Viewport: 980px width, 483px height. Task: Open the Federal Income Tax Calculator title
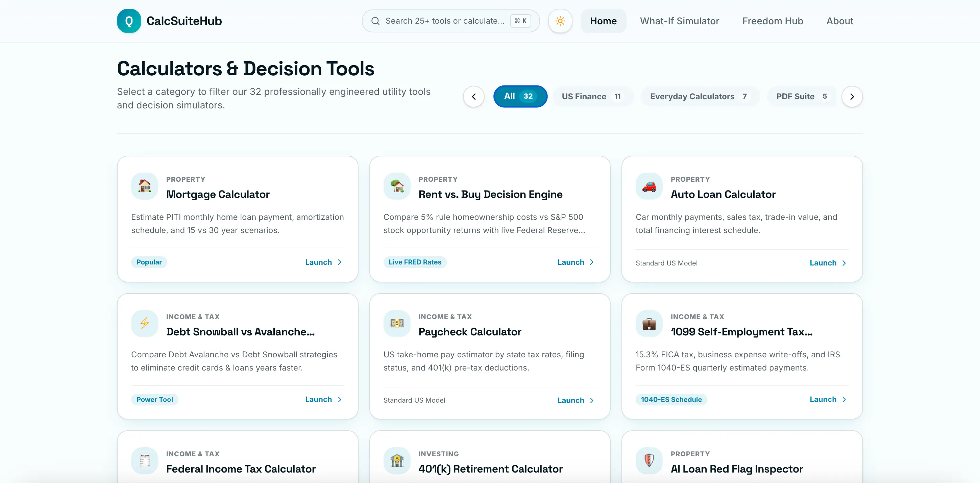click(x=240, y=469)
